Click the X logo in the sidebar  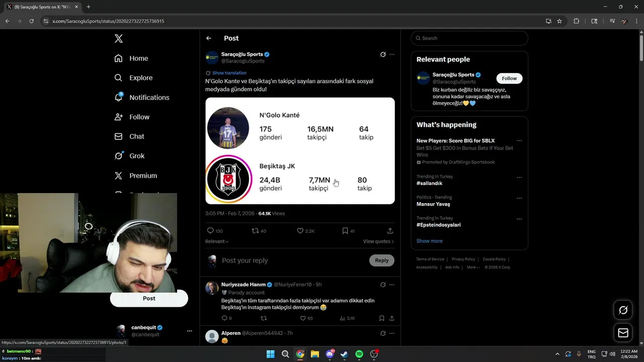point(118,39)
